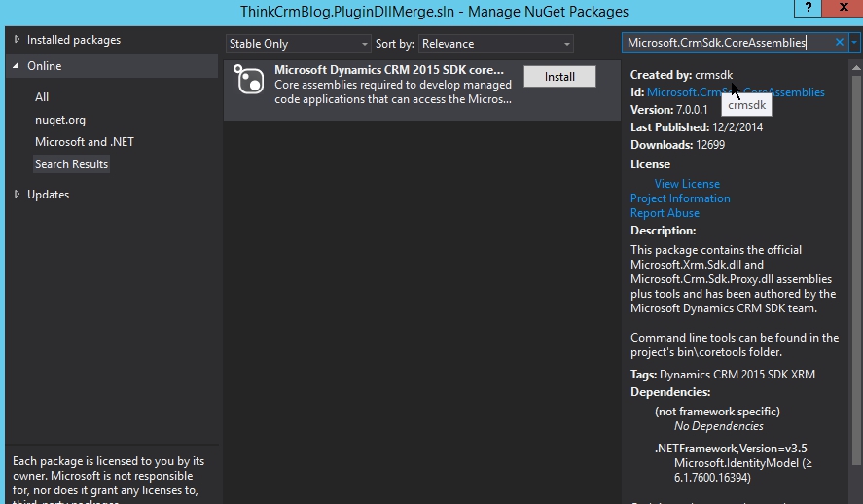Open the Microsoft.CrmSdk.CoreAssemblies Id link
This screenshot has width=863, height=504.
point(736,92)
